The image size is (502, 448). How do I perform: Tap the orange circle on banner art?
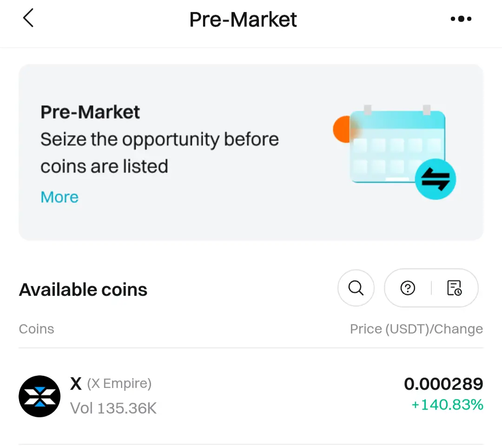coord(341,129)
